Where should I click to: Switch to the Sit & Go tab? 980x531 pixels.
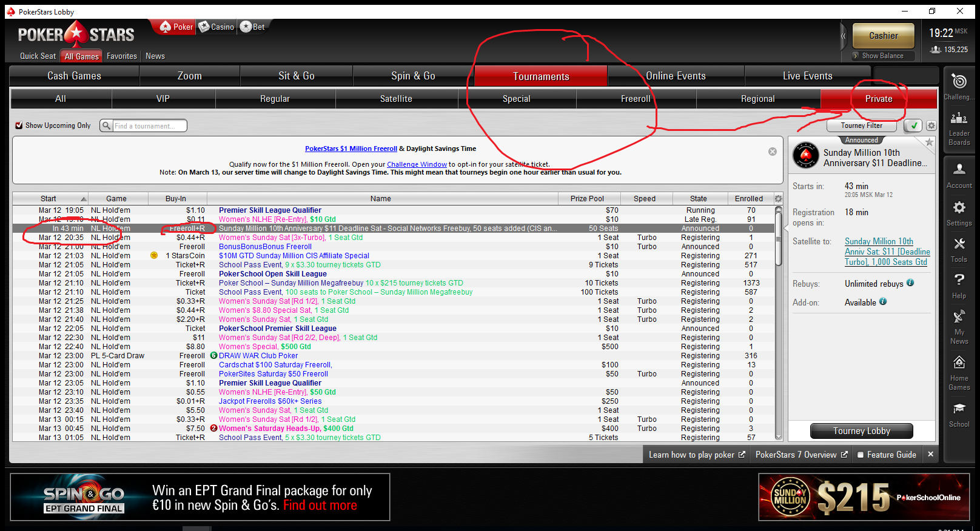297,76
